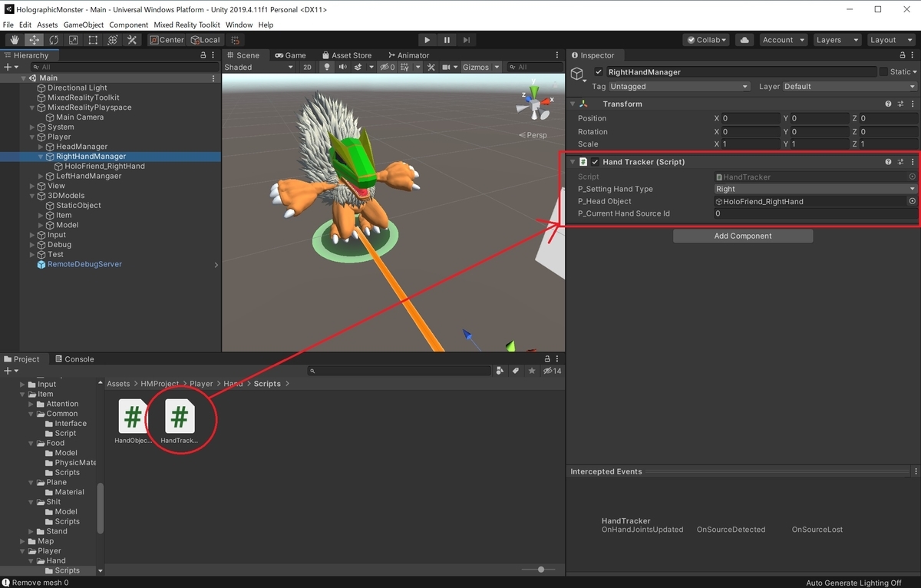This screenshot has height=588, width=921.
Task: Open scene camera settings icon
Action: coord(447,67)
